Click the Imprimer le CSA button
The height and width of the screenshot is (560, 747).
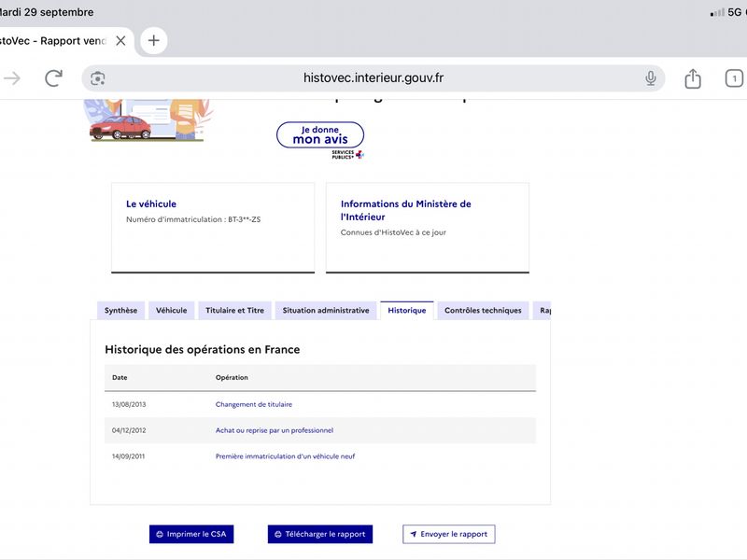tap(191, 534)
